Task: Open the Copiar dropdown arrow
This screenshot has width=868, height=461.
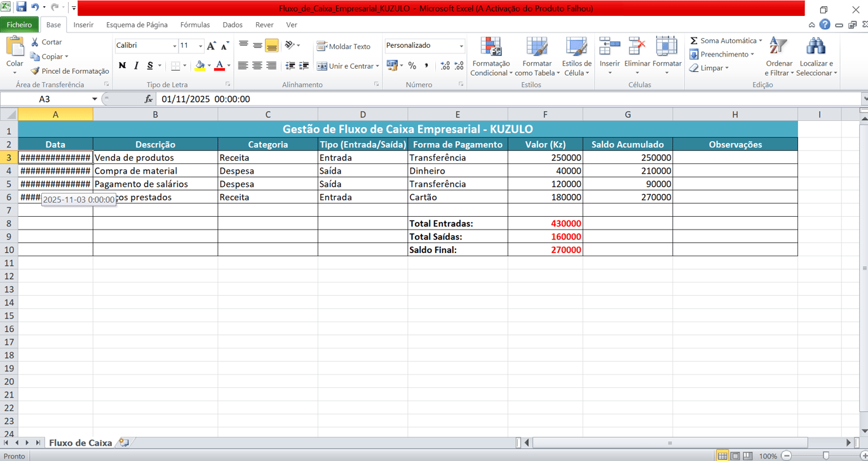Action: [x=67, y=57]
